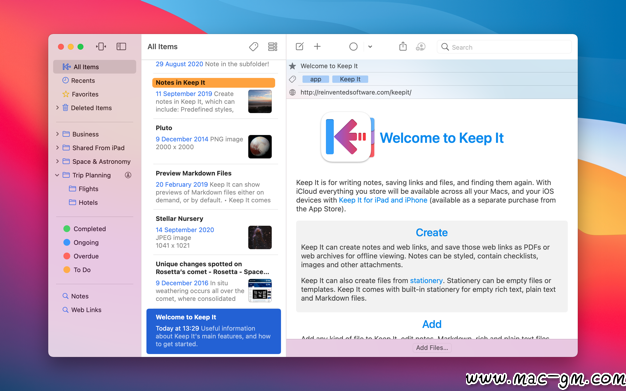626x391 pixels.
Task: Toggle the favorite star for Welcome to Keep It
Action: click(x=292, y=66)
